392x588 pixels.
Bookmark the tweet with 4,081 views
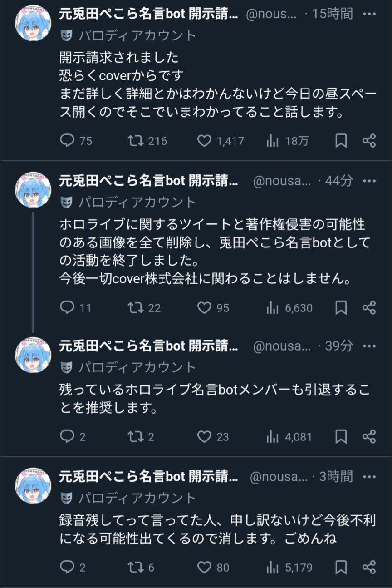pos(341,437)
